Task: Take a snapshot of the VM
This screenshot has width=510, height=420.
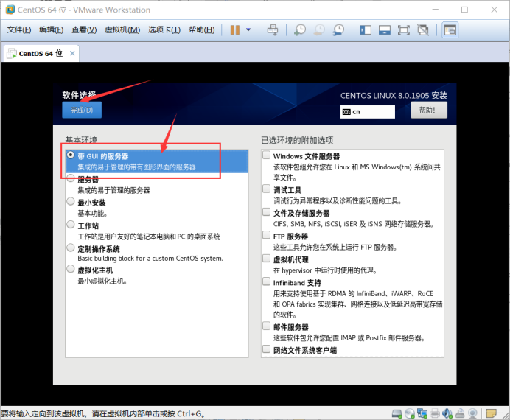Action: click(299, 30)
